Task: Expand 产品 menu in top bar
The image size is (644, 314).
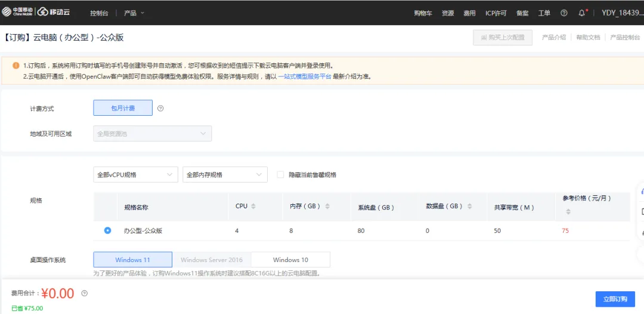Action: (x=134, y=13)
